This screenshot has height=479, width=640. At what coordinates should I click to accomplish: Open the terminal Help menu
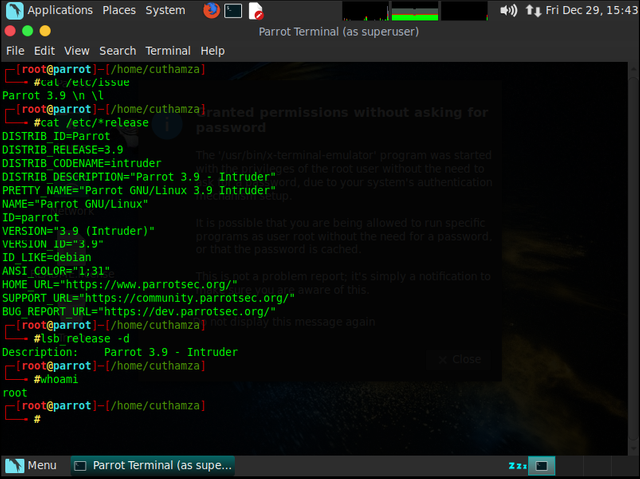(212, 51)
